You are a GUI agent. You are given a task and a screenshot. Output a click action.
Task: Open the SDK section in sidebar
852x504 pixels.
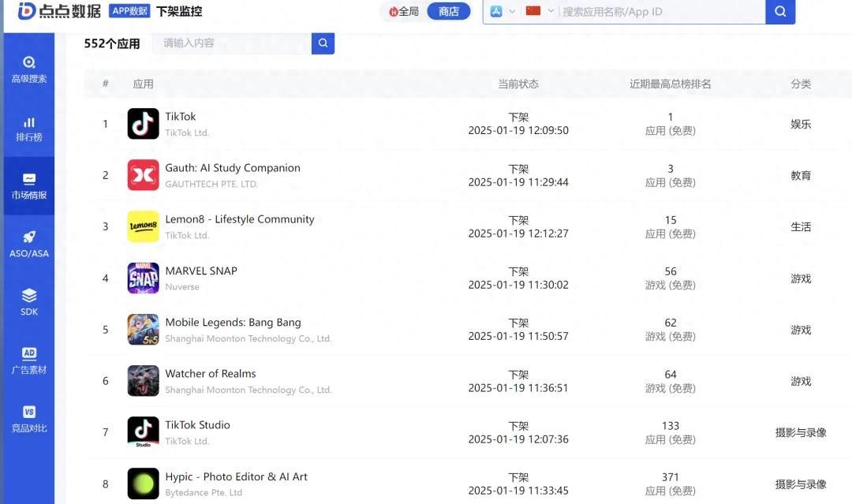tap(28, 302)
